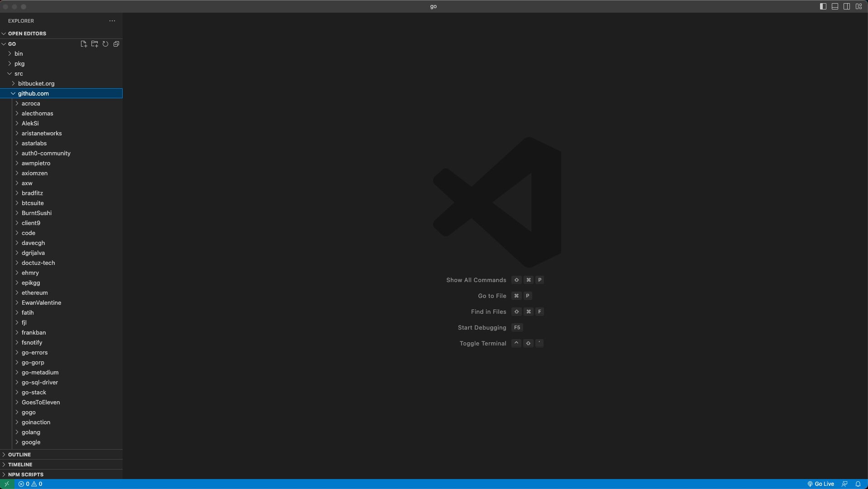Expand the google folder
The width and height of the screenshot is (868, 489).
[61, 442]
